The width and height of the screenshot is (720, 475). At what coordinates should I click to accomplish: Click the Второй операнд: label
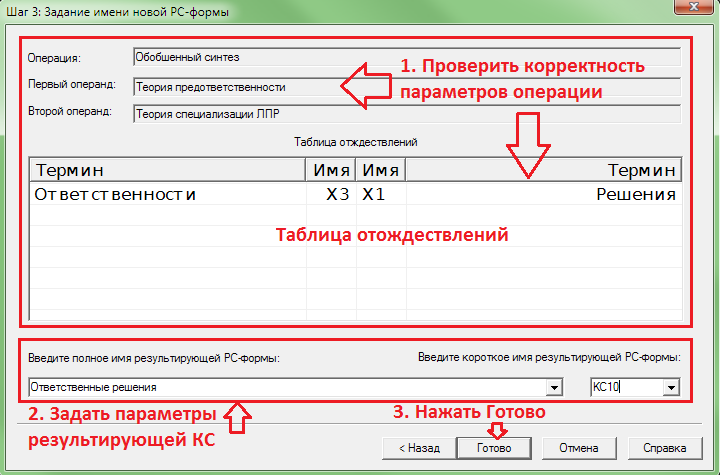tap(70, 112)
